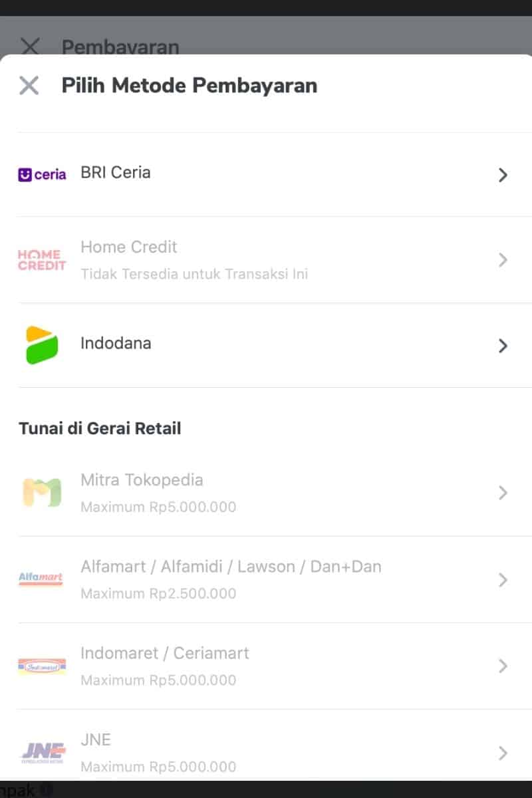Tap the BRI Ceria purple logo
Image resolution: width=532 pixels, height=798 pixels.
[x=42, y=175]
